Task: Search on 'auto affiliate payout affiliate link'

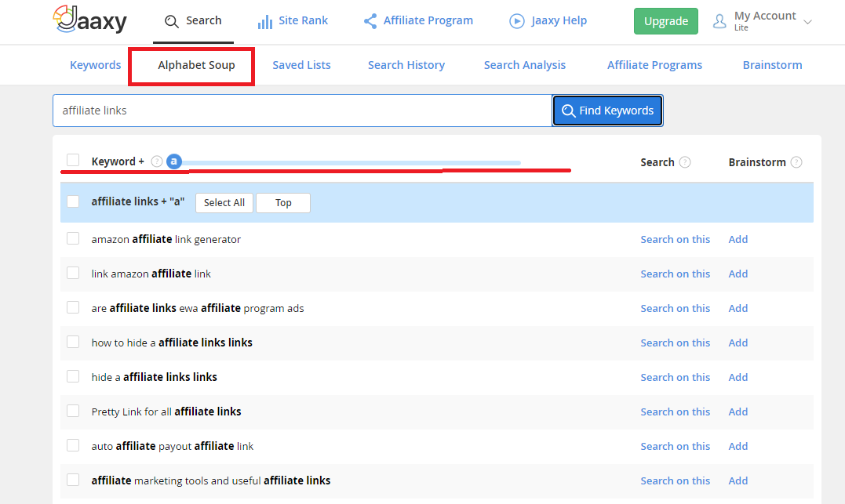Action: pyautogui.click(x=676, y=446)
